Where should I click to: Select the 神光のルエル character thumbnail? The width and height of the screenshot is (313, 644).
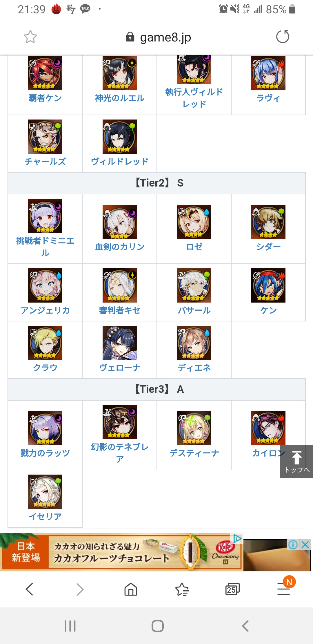[120, 73]
